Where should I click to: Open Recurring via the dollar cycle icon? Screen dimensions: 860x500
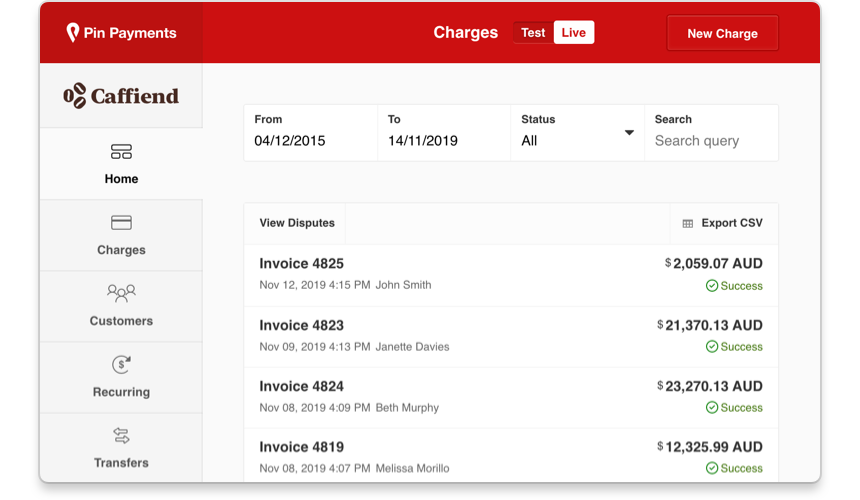point(121,365)
